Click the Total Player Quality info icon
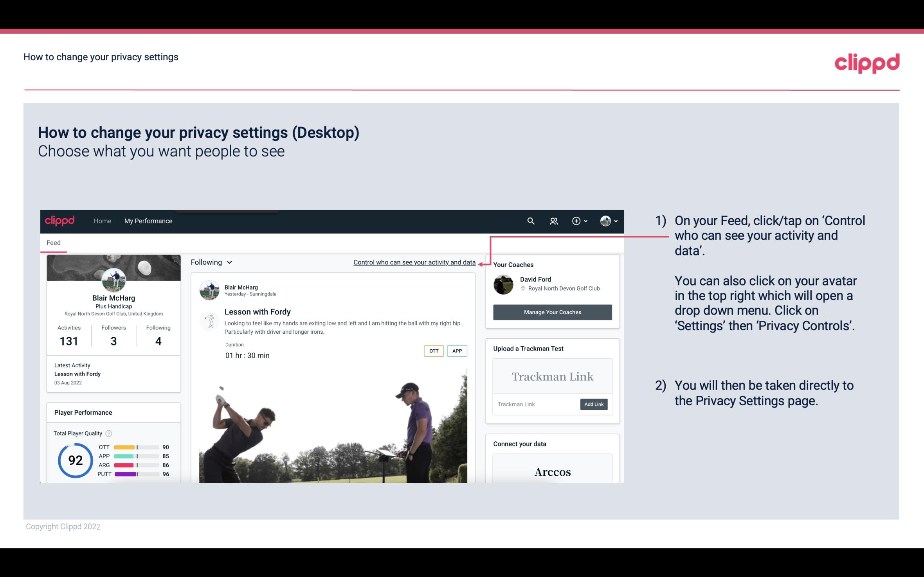Image resolution: width=924 pixels, height=577 pixels. point(108,433)
